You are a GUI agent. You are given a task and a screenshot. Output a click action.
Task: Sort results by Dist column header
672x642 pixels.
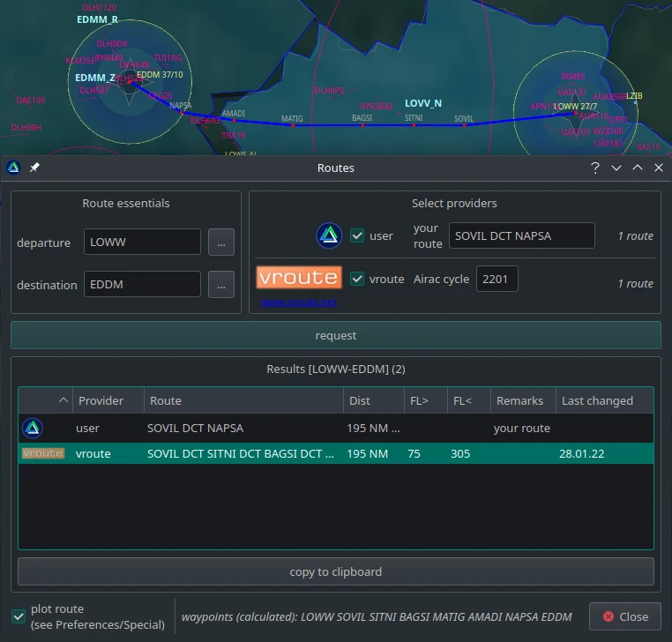coord(373,400)
